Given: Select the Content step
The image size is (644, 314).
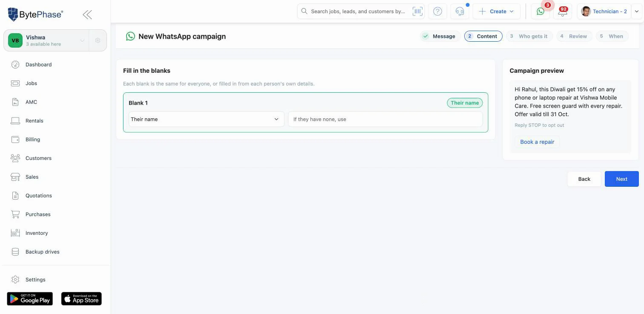Looking at the screenshot, I should pyautogui.click(x=483, y=36).
